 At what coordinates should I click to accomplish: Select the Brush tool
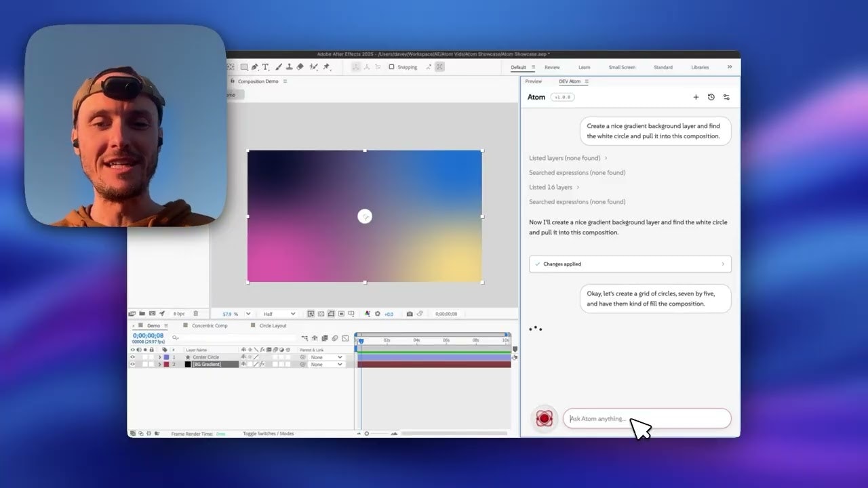278,67
